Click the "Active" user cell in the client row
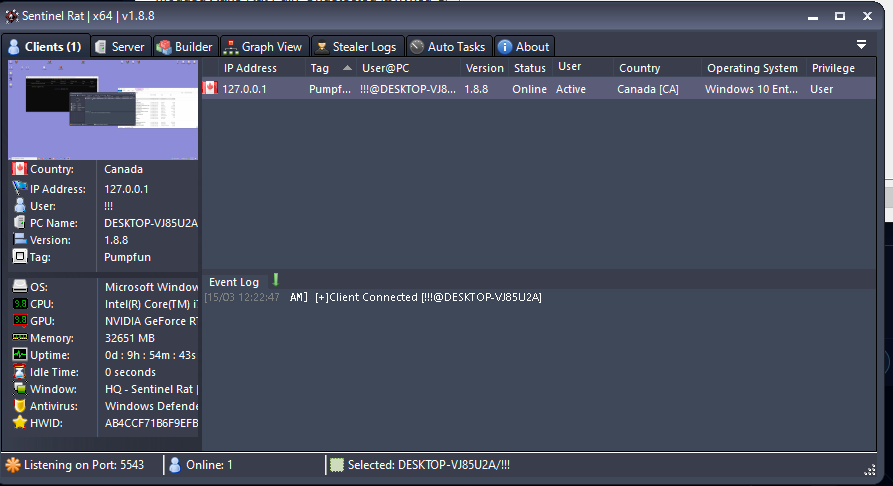Image resolution: width=893 pixels, height=486 pixels. [571, 89]
